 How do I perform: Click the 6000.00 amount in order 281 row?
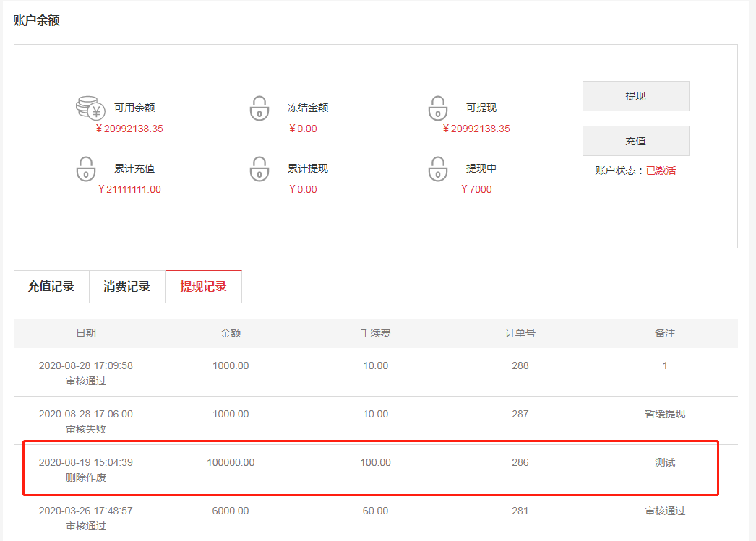click(231, 511)
